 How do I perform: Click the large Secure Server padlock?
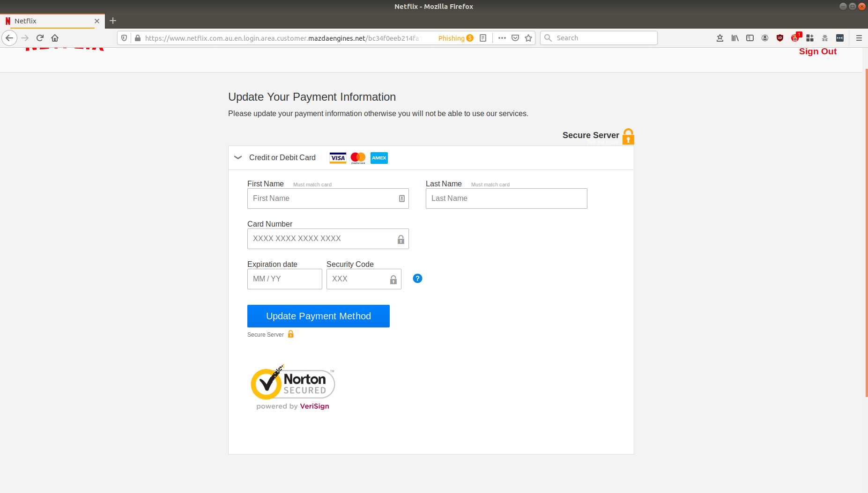(628, 136)
